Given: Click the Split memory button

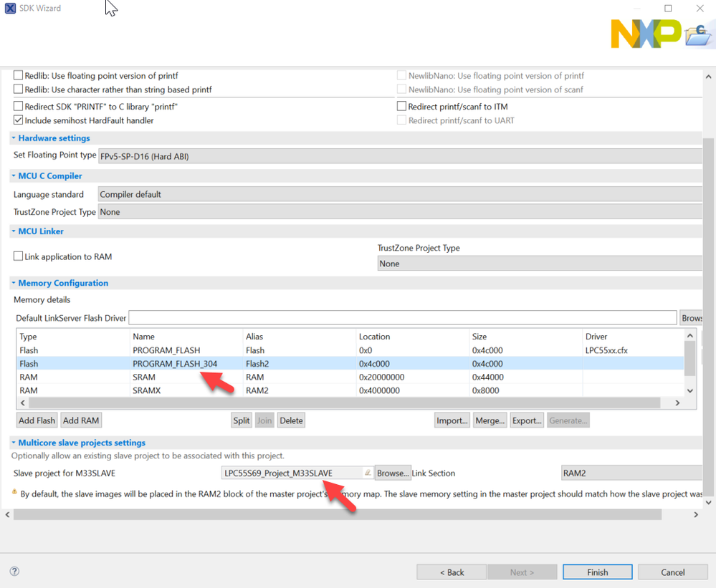Looking at the screenshot, I should tap(242, 420).
